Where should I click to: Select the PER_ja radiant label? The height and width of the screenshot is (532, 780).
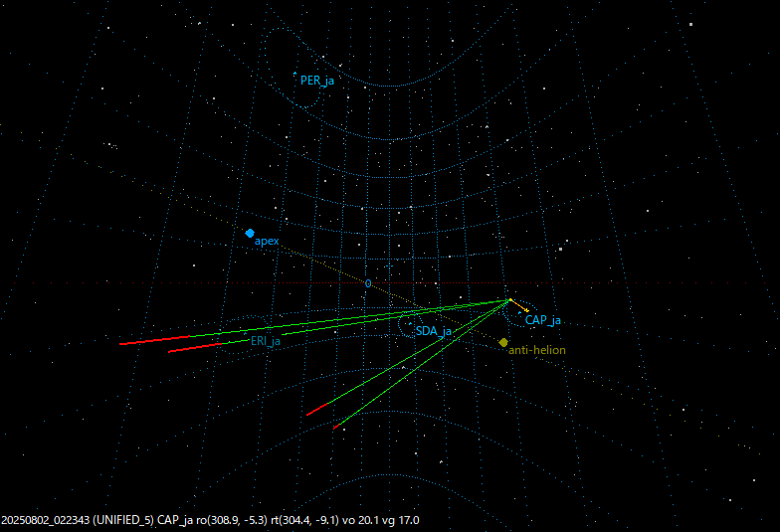(x=316, y=81)
